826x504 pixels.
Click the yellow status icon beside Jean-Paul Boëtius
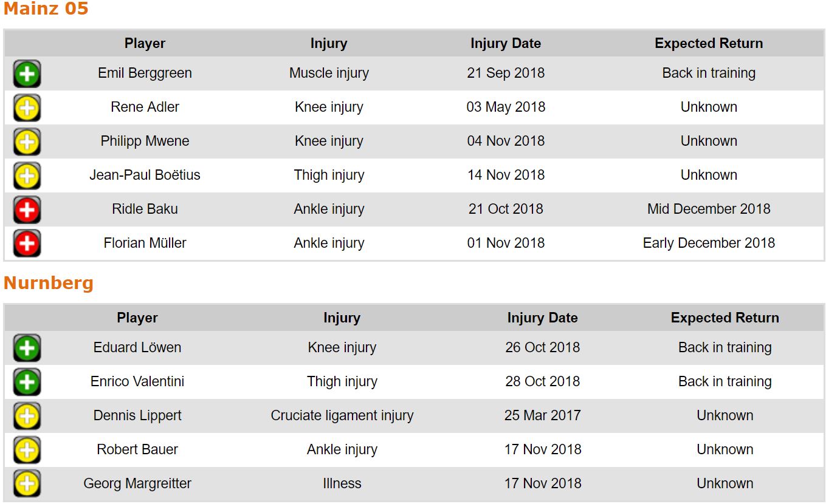[x=27, y=176]
